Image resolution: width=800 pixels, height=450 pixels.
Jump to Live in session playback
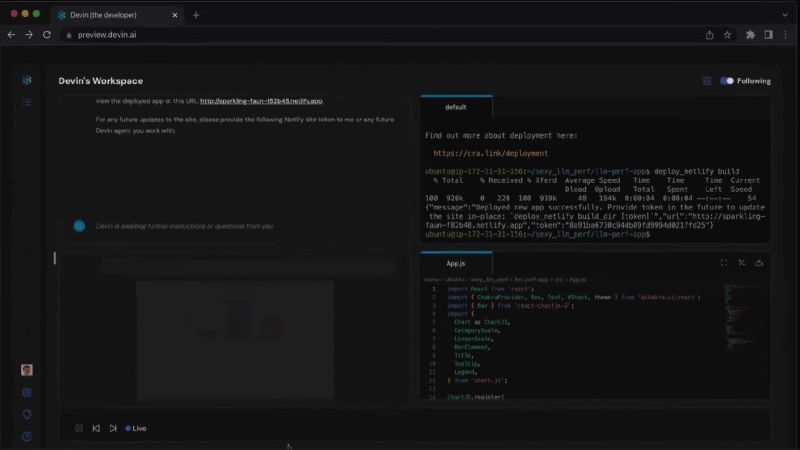click(x=136, y=428)
